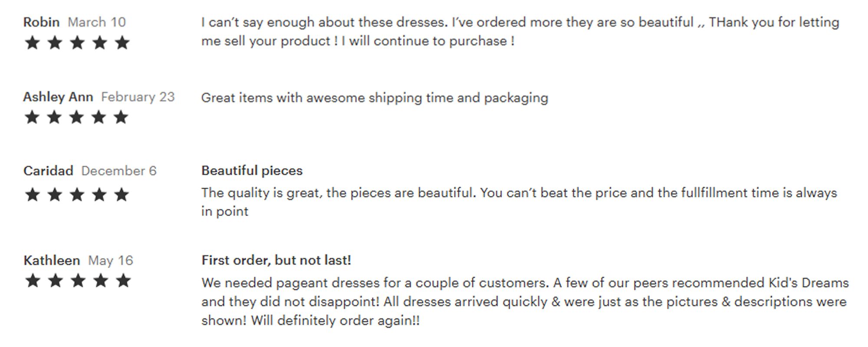Click the fifth star of Robin's rating
This screenshot has width=868, height=347.
point(122,43)
